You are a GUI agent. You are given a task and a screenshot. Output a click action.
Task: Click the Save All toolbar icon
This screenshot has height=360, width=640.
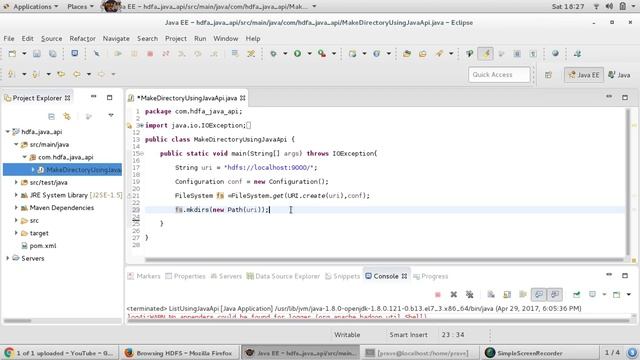coord(53,53)
